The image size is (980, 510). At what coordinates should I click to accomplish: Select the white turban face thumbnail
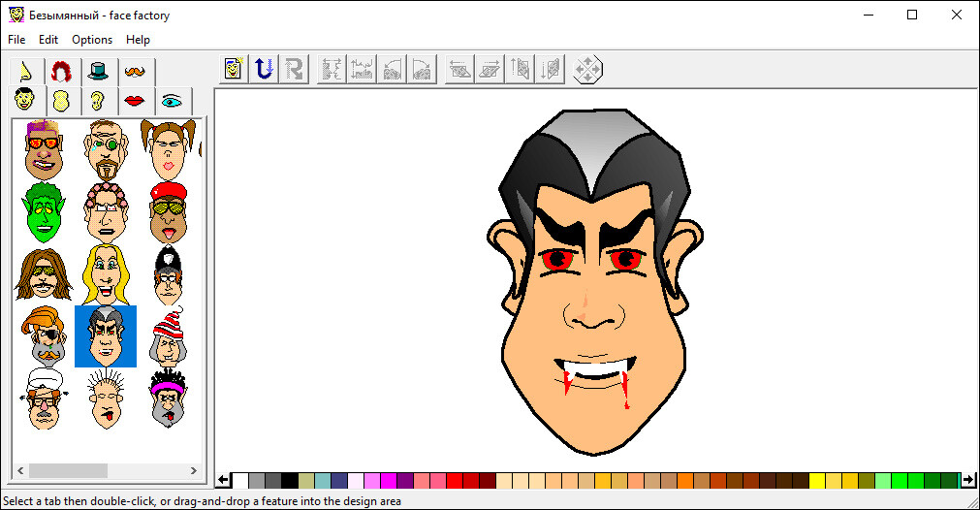(x=43, y=398)
